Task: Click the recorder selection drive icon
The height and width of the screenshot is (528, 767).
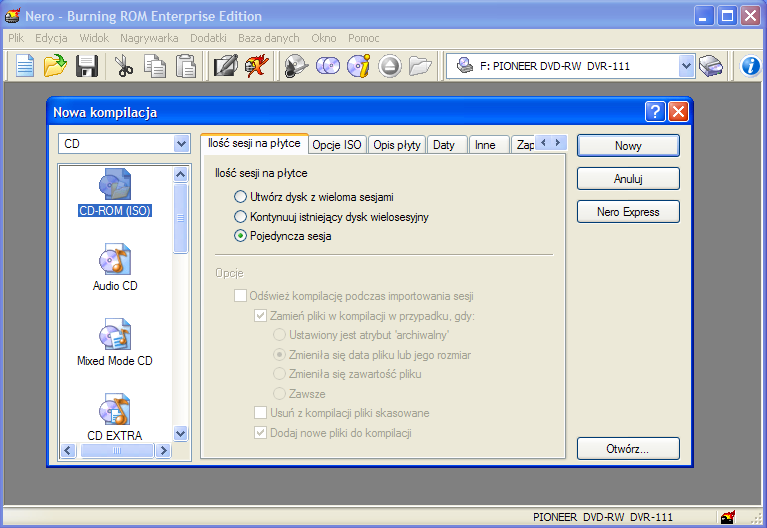Action: coord(711,66)
